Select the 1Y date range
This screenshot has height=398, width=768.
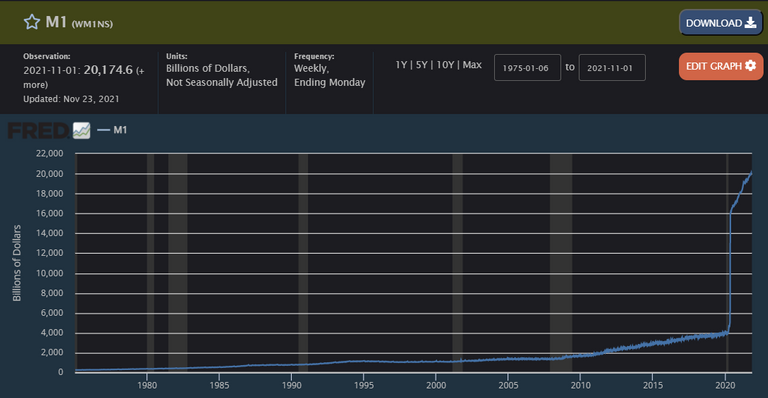401,65
